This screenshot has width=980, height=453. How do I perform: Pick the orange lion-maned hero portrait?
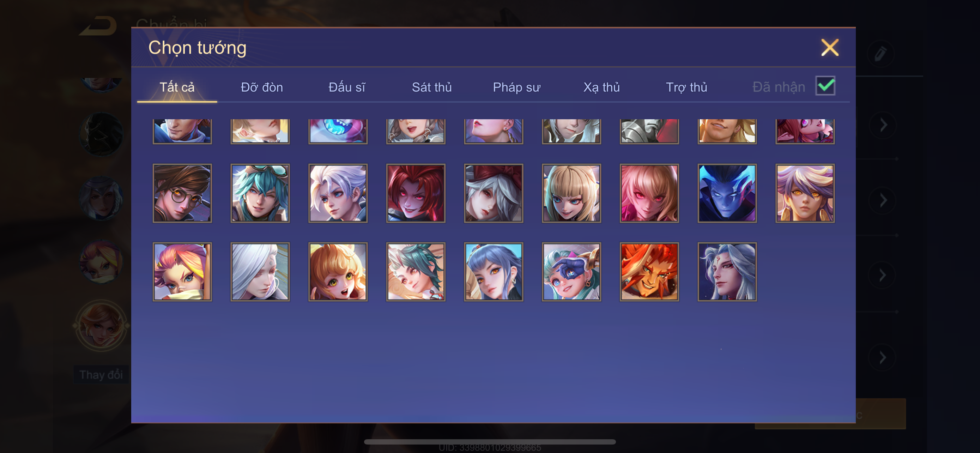tap(649, 272)
